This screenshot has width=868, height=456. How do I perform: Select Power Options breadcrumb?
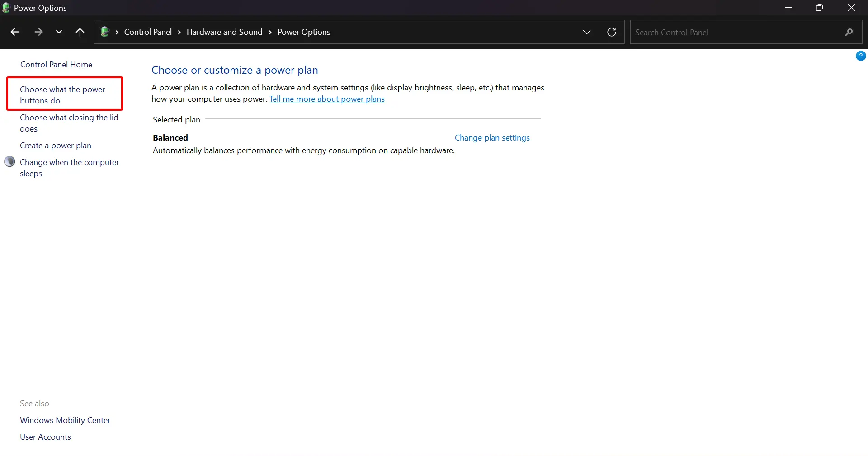(304, 32)
